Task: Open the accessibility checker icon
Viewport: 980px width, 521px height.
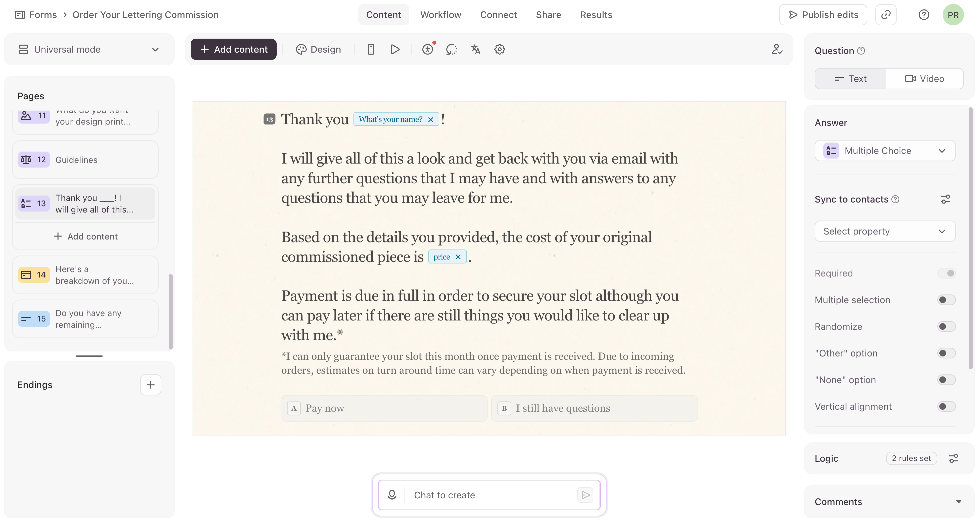Action: coord(428,49)
